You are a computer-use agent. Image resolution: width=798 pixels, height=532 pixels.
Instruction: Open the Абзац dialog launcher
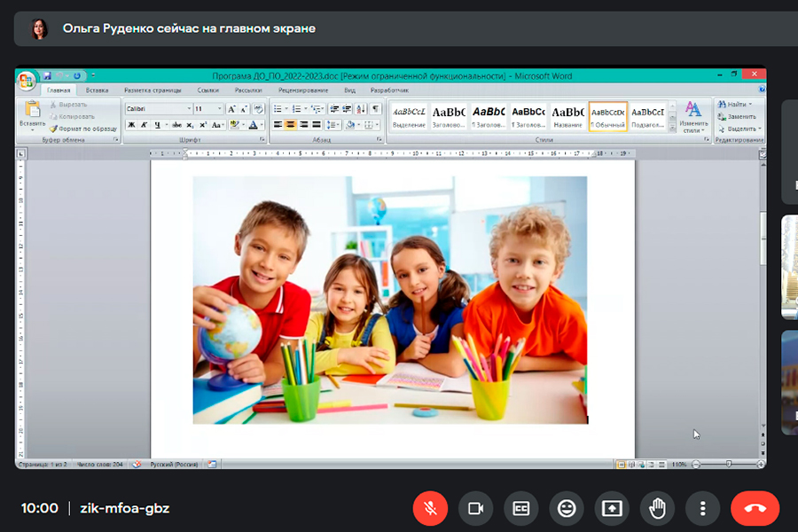pyautogui.click(x=379, y=139)
